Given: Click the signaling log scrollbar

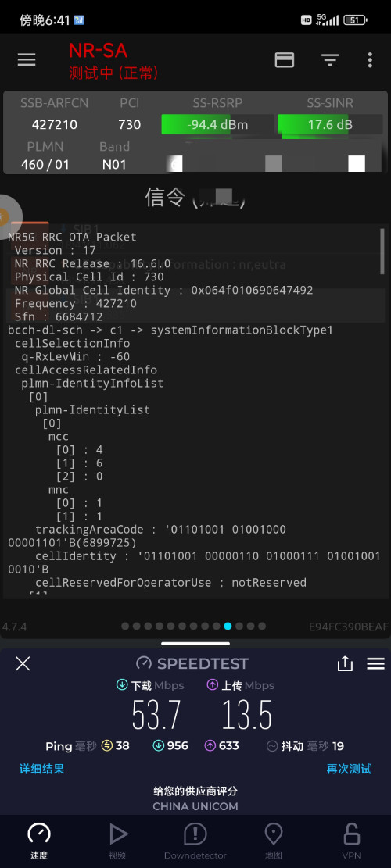Looking at the screenshot, I should pos(382,252).
